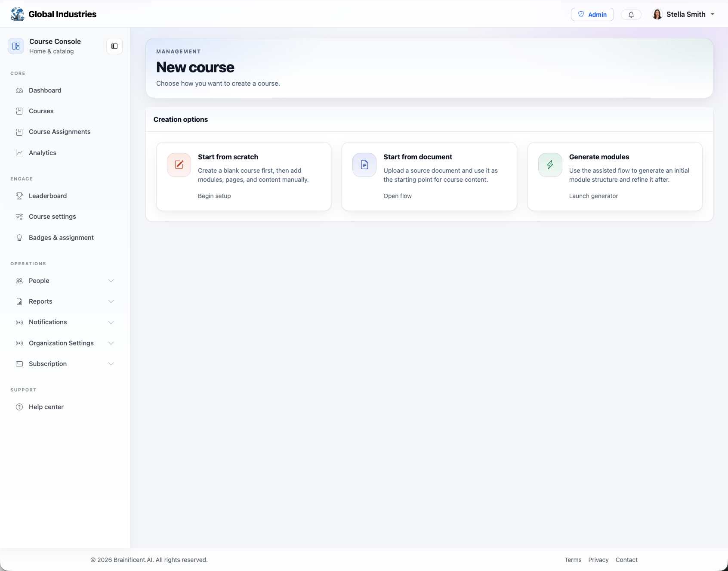The width and height of the screenshot is (728, 571).
Task: Click the Course Console grid icon
Action: [x=16, y=46]
